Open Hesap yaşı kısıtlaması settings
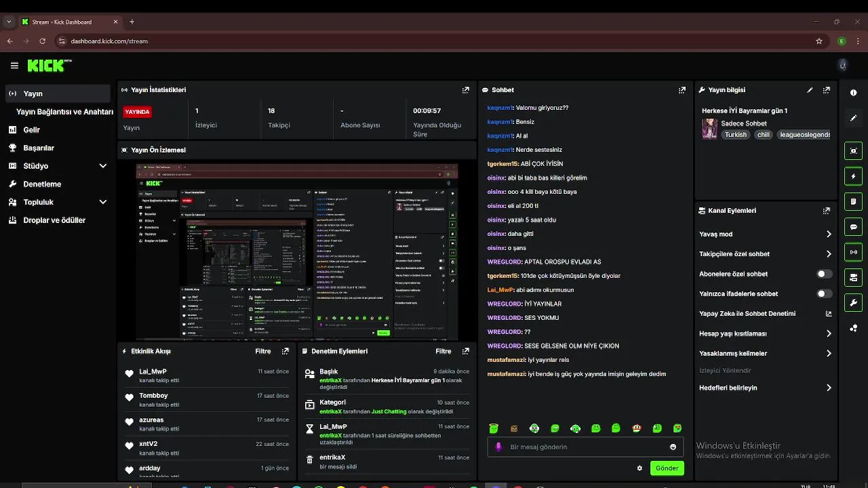Image resolution: width=868 pixels, height=488 pixels. 765,333
